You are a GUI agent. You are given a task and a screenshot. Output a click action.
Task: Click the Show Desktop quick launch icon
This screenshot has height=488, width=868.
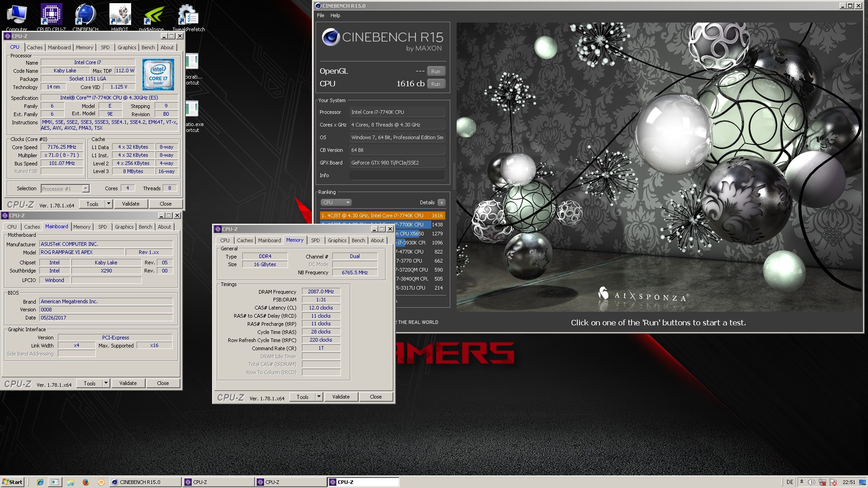[x=55, y=482]
